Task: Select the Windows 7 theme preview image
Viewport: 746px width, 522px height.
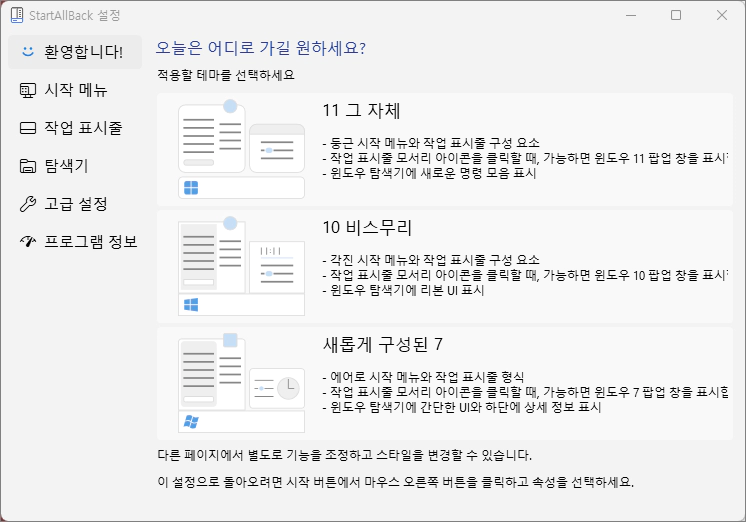Action: tap(241, 383)
